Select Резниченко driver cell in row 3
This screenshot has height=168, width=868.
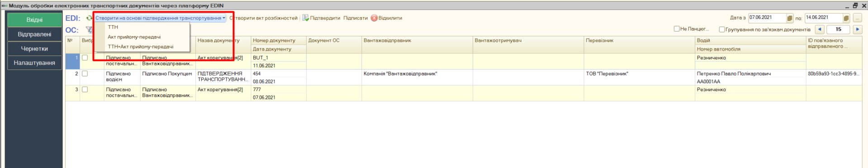pyautogui.click(x=750, y=89)
